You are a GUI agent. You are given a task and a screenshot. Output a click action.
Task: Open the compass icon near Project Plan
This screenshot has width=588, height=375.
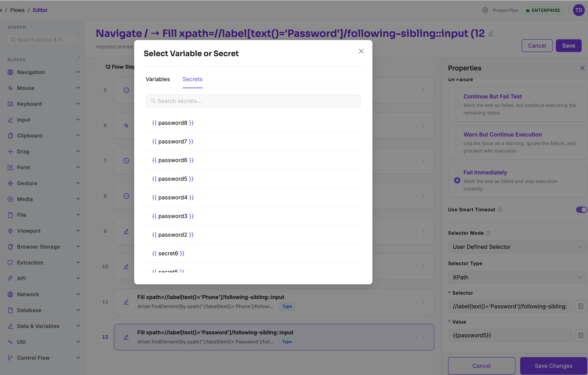[x=485, y=10]
